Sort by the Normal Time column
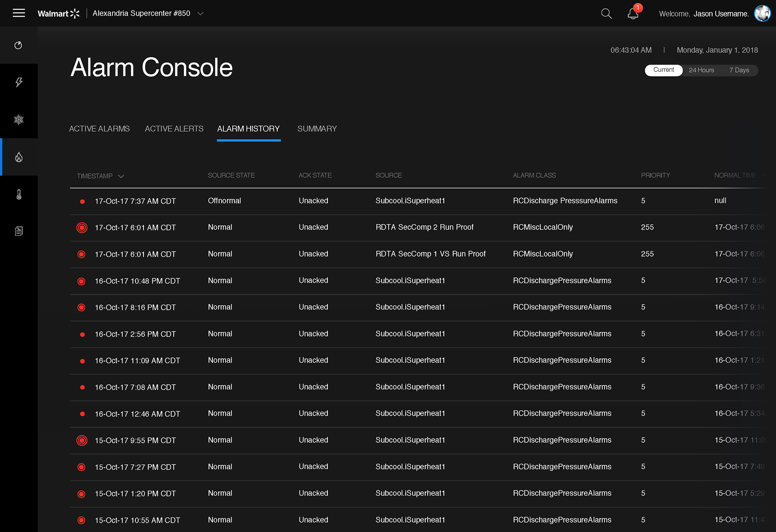This screenshot has height=532, width=776. pyautogui.click(x=735, y=175)
